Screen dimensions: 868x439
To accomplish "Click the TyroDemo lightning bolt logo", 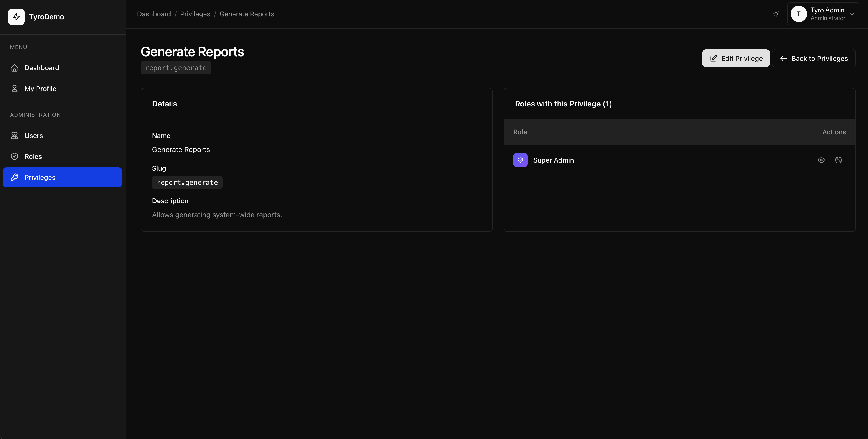I will click(16, 17).
